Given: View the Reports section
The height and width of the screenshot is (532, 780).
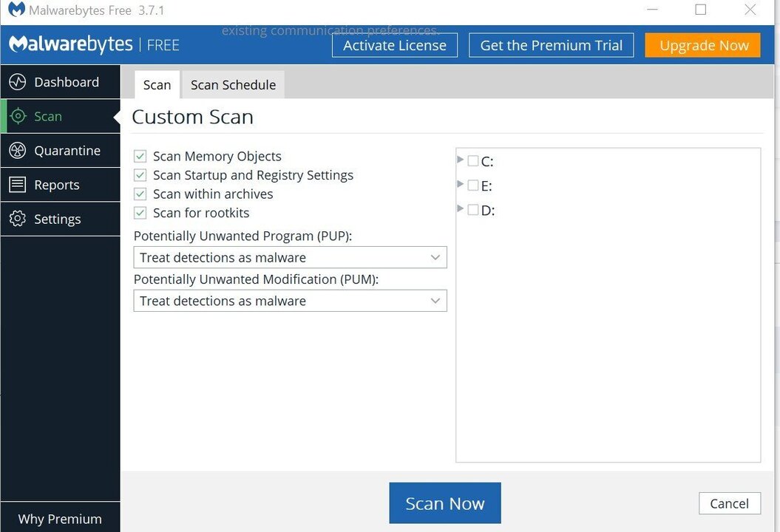Looking at the screenshot, I should 58,184.
